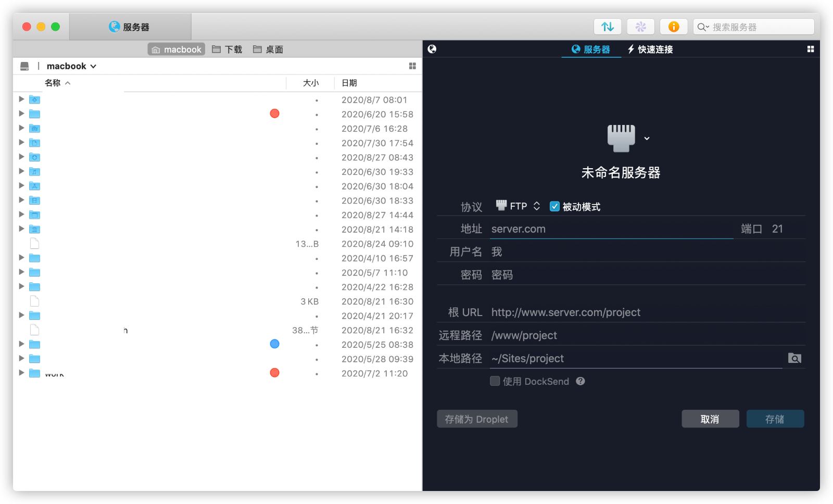Viewport: 833px width, 504px height.
Task: Choose a server icon via the ethernet image
Action: pyautogui.click(x=621, y=138)
